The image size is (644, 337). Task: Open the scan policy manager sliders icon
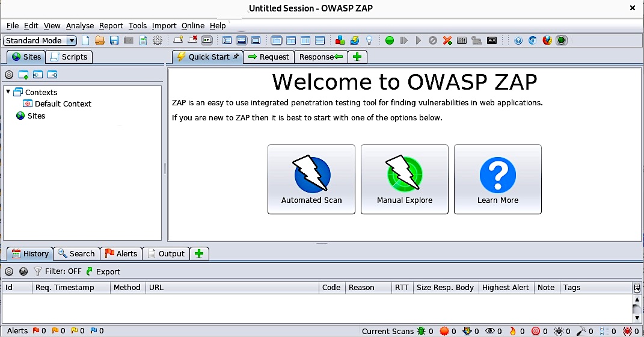click(462, 40)
